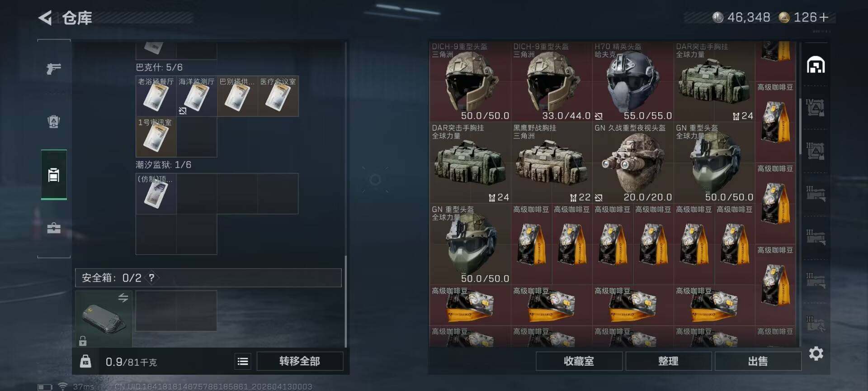Screen dimensions: 868x391
Task: Select the 老浴场餐厅 keycard
Action: pyautogui.click(x=156, y=96)
